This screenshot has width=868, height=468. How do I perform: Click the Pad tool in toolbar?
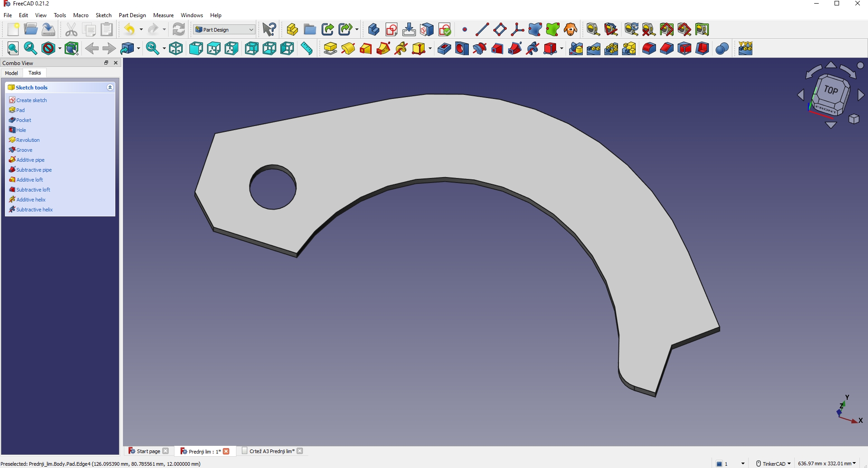tap(330, 48)
